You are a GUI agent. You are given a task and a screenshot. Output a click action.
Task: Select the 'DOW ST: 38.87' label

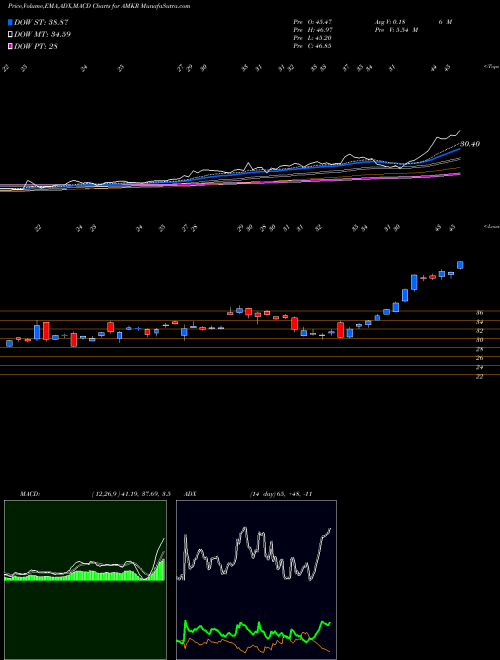click(41, 22)
